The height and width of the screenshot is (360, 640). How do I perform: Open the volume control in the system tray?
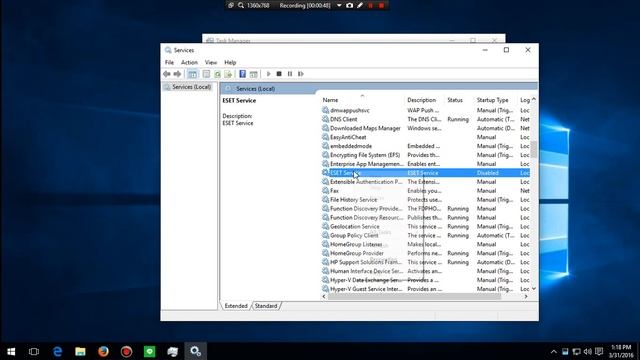(587, 351)
